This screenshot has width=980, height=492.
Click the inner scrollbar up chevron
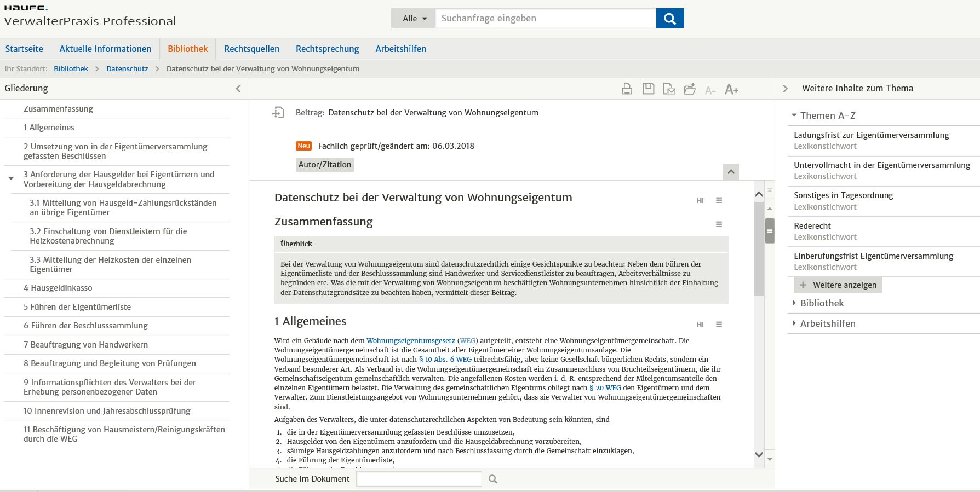759,194
